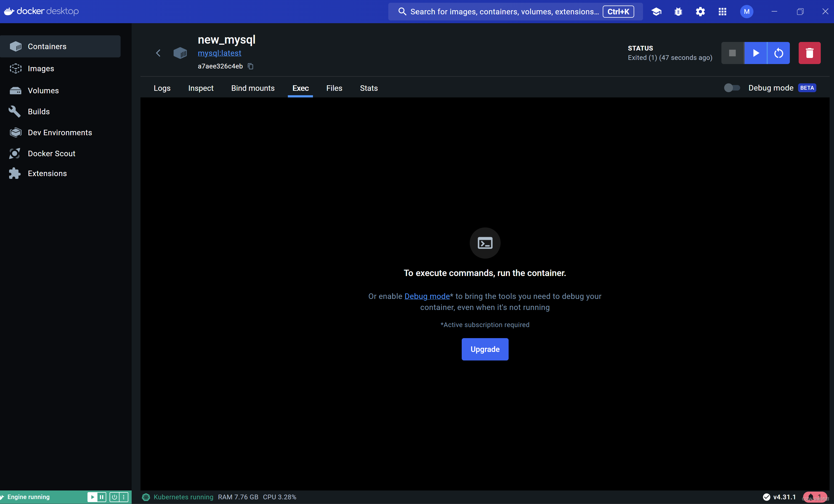Restore down the Docker Desktop window

coord(800,12)
